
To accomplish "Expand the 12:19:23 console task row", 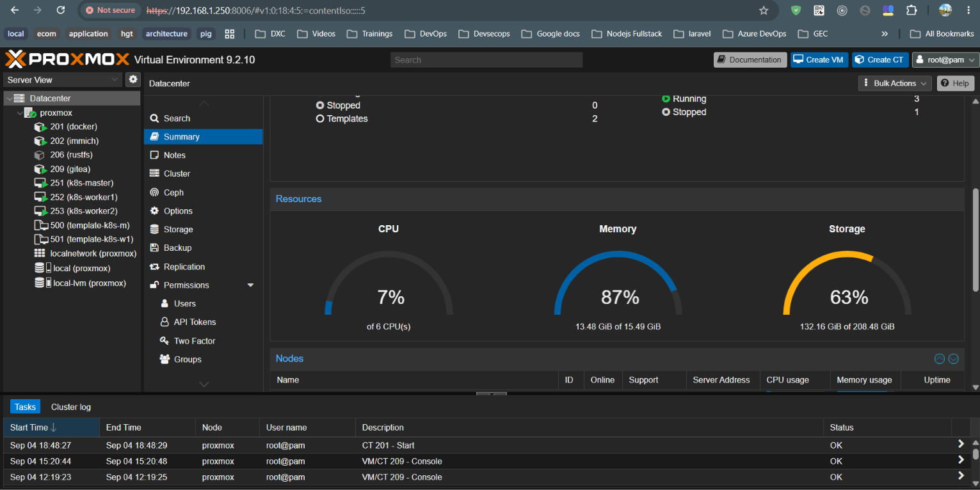I will click(960, 476).
